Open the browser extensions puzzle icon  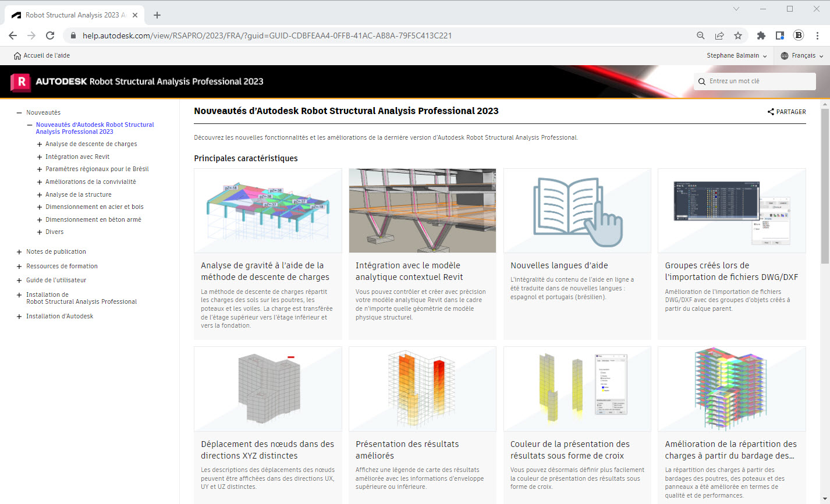click(761, 36)
